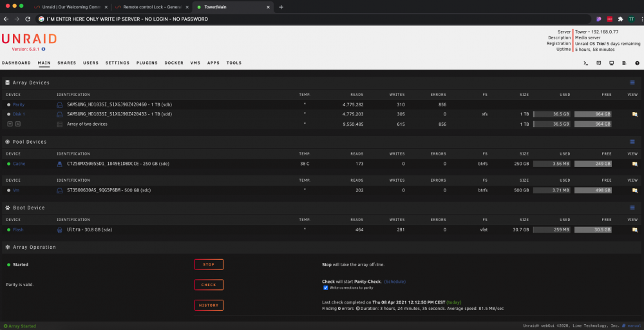
Task: Click the Disk 1 used space bar
Action: 552,114
